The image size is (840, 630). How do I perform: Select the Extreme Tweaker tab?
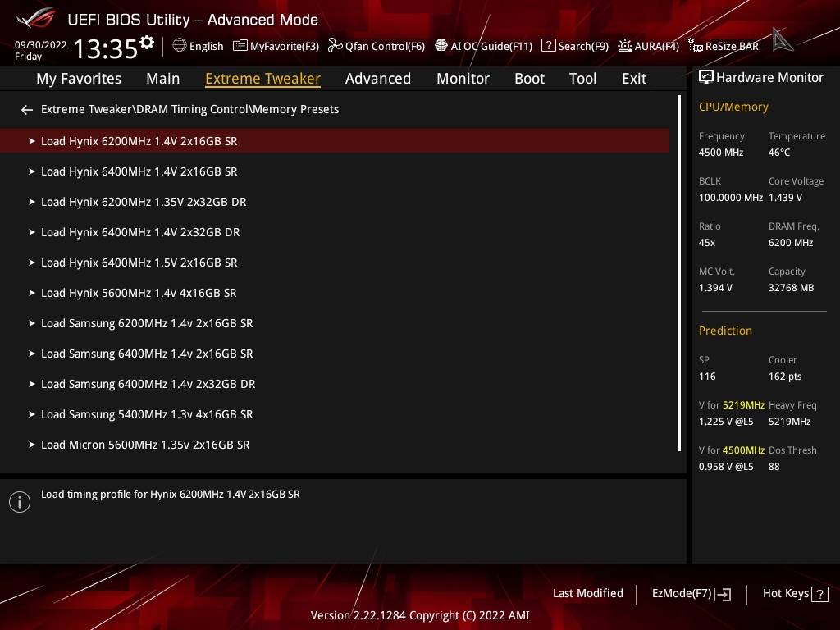[263, 79]
